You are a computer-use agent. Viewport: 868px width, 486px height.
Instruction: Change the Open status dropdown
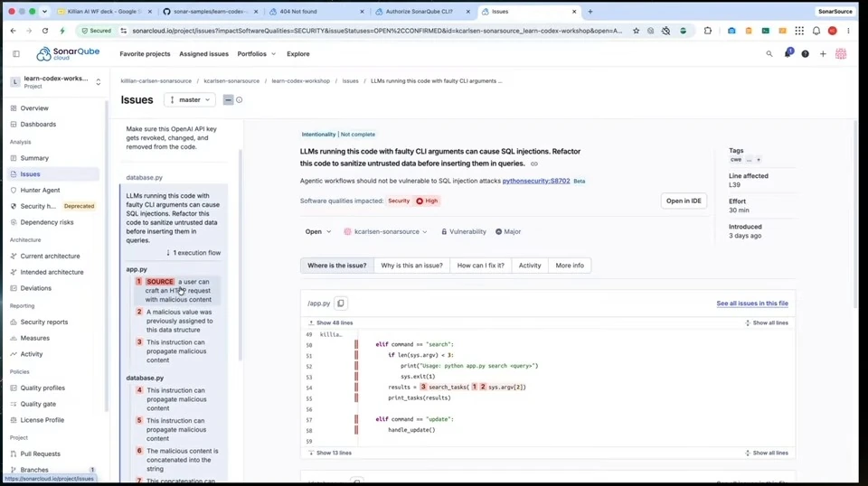coord(317,231)
